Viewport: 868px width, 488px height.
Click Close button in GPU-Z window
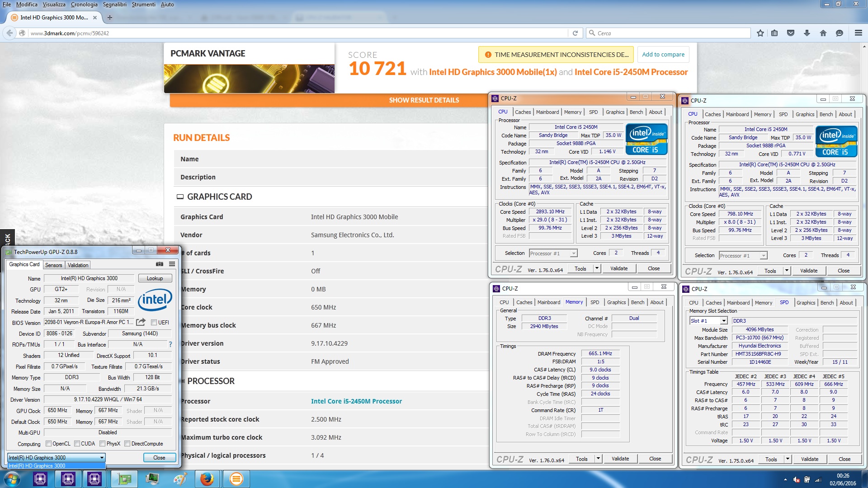tap(159, 458)
